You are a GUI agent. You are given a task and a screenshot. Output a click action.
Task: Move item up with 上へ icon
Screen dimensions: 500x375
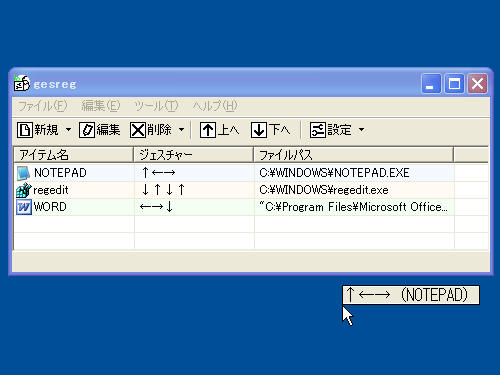[x=208, y=130]
